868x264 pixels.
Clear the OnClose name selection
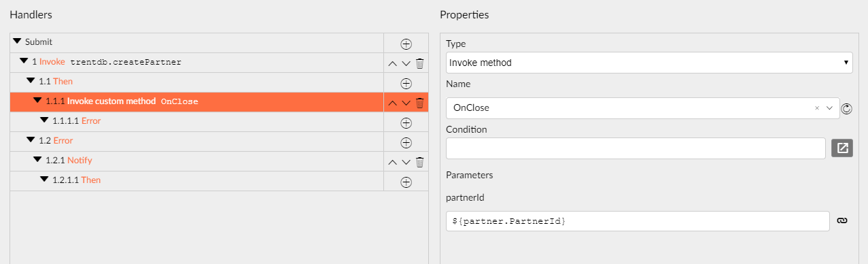click(816, 108)
